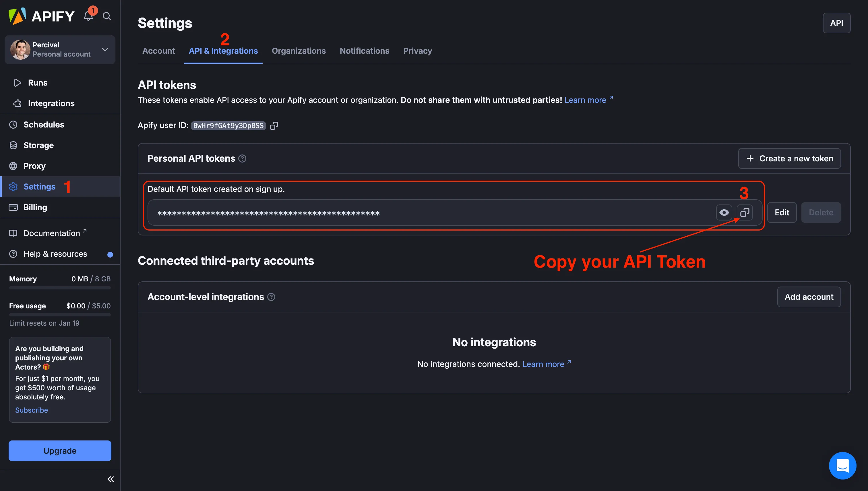Open Proxy from the sidebar

click(34, 166)
